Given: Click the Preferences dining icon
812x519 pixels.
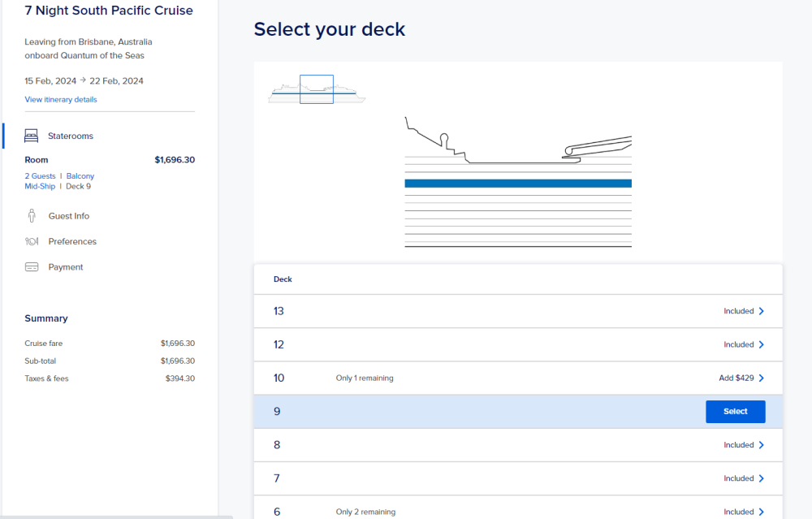Looking at the screenshot, I should pyautogui.click(x=32, y=241).
